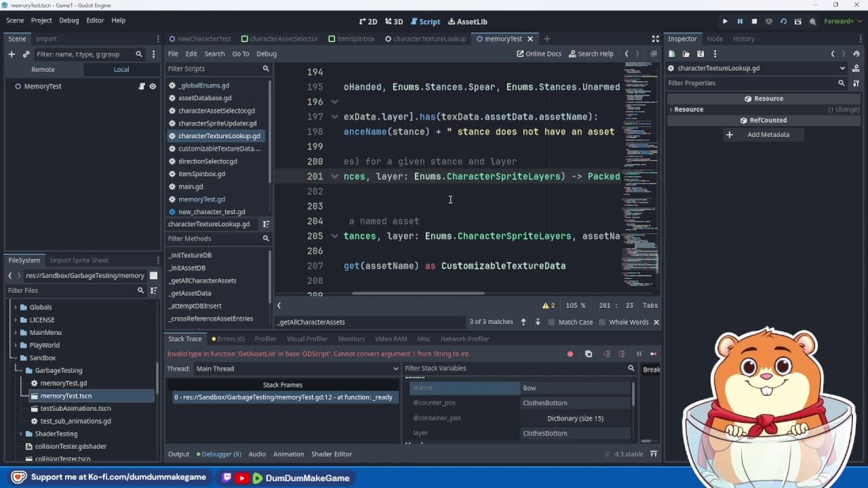The height and width of the screenshot is (488, 868).
Task: Step into in the debugger
Action: click(607, 354)
